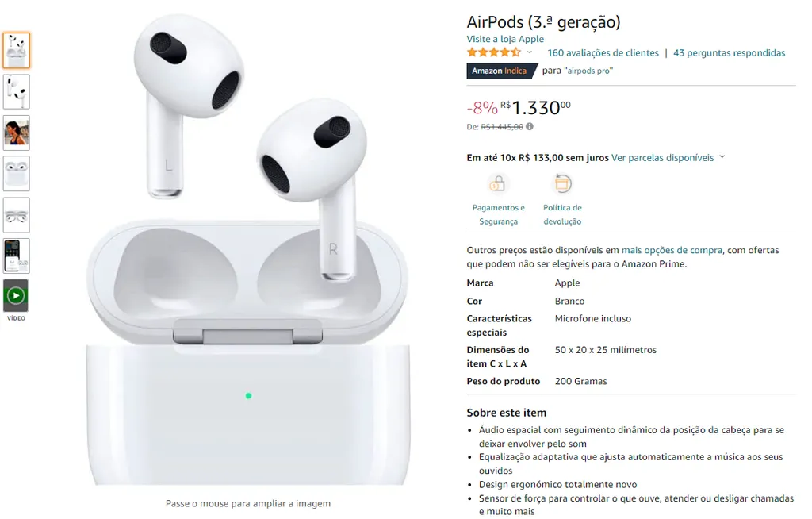Select the thumbnail of the woman wearing AirPods

[16, 133]
